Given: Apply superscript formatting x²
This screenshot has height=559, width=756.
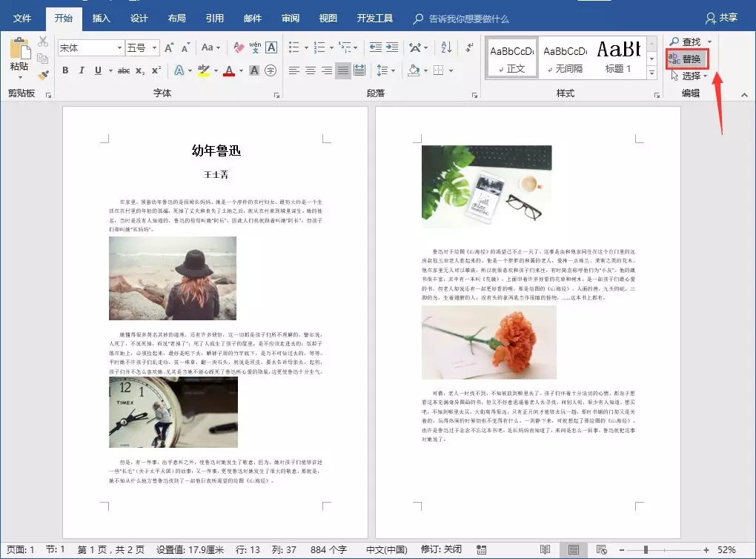Looking at the screenshot, I should [156, 70].
